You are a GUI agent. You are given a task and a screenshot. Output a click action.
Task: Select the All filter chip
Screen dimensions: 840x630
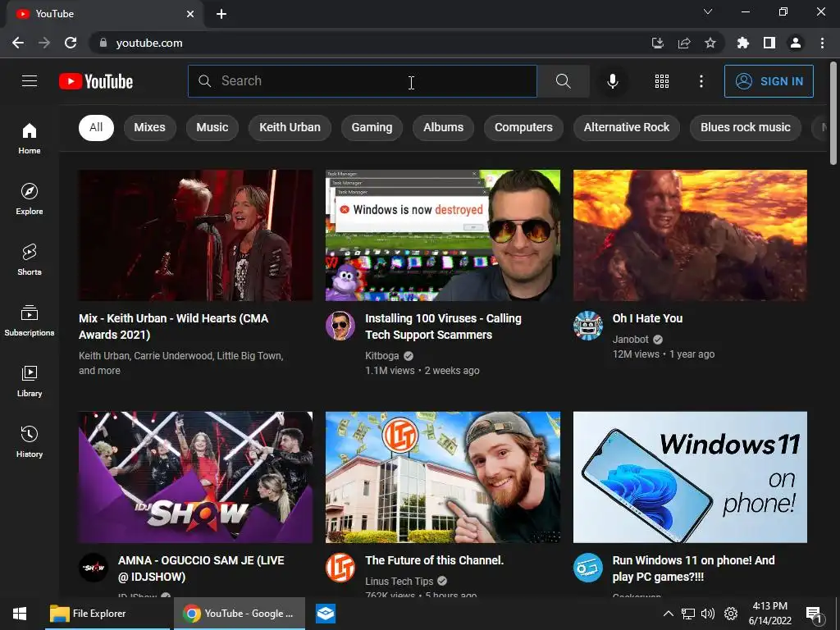97,127
